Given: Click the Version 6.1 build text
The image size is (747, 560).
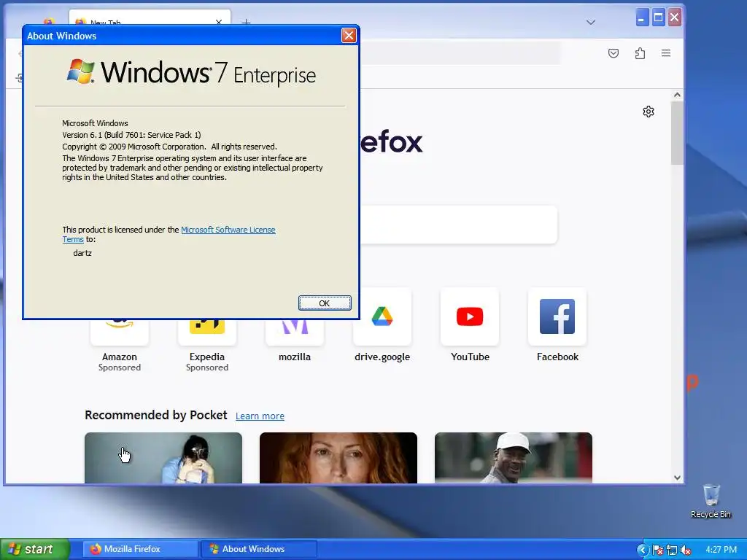Looking at the screenshot, I should pos(131,135).
